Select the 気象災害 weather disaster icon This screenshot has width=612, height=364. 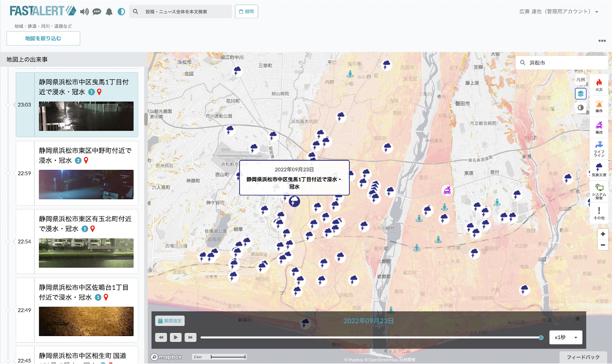coord(599,169)
